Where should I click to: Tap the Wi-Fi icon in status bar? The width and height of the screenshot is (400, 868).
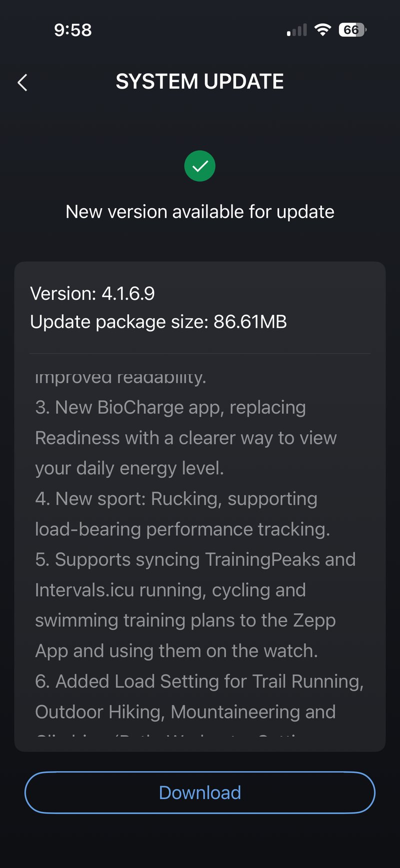point(322,30)
